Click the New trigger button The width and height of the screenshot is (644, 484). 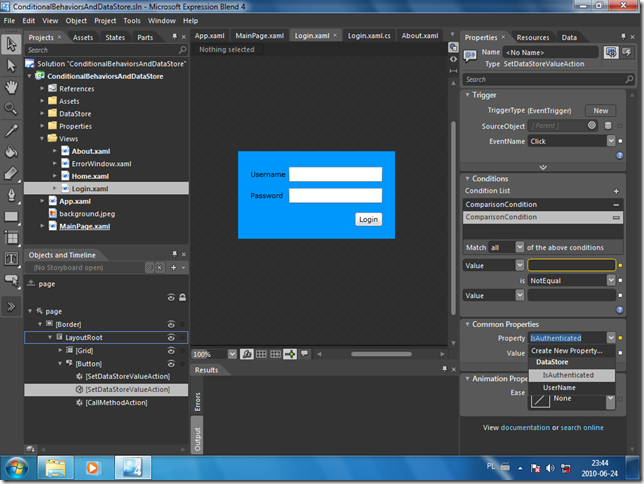(601, 110)
